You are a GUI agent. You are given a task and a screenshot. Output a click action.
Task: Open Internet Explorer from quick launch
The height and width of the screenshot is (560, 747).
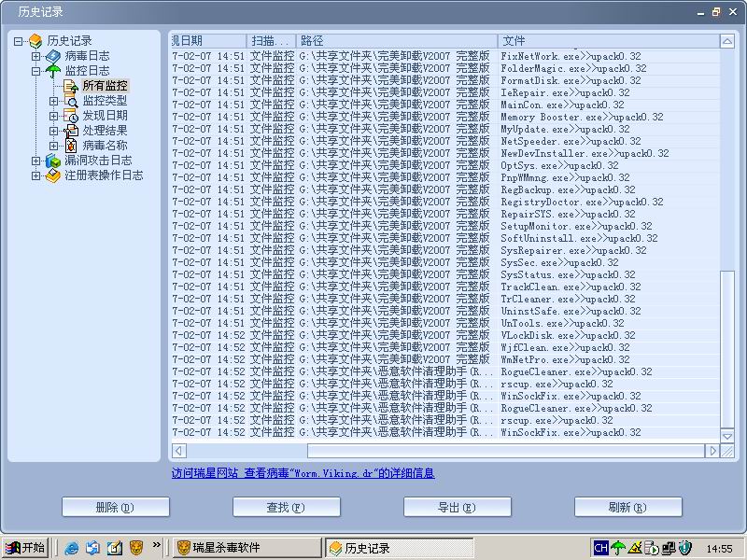point(72,548)
